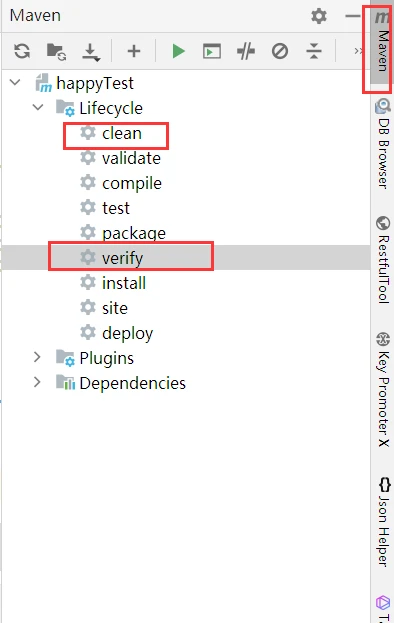Toggle Offline Mode icon

click(246, 51)
